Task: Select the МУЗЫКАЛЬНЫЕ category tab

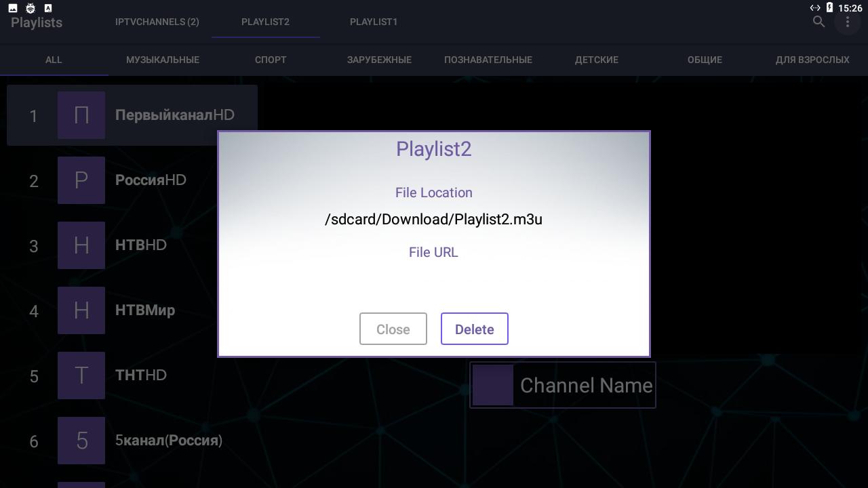Action: 163,60
